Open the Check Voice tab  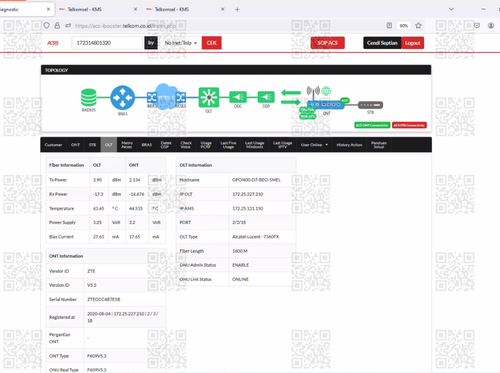tap(186, 145)
